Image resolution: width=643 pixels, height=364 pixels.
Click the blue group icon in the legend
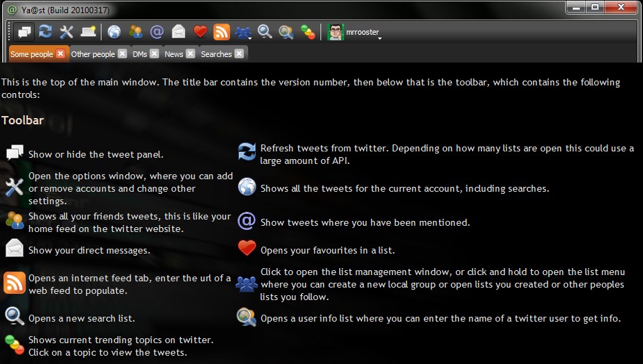tap(247, 284)
